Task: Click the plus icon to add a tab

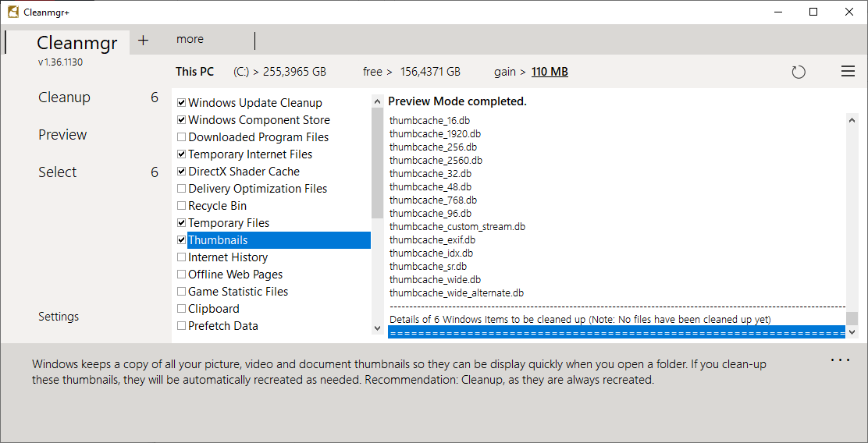Action: pyautogui.click(x=144, y=41)
